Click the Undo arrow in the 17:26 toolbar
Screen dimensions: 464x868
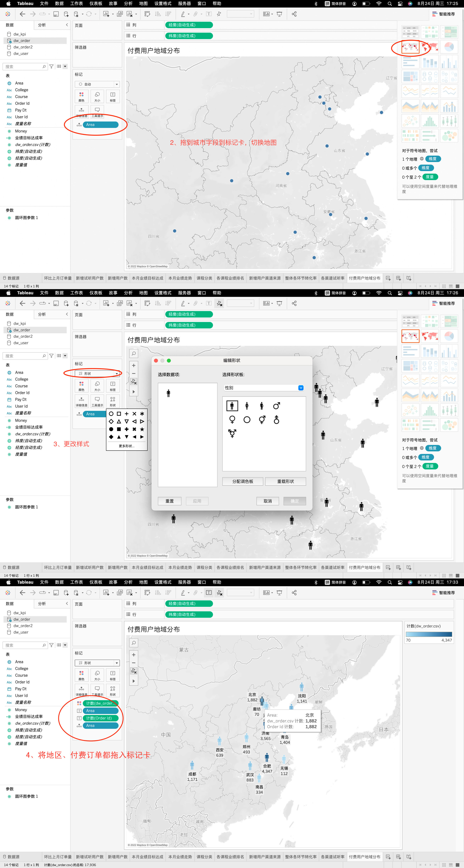pyautogui.click(x=22, y=303)
